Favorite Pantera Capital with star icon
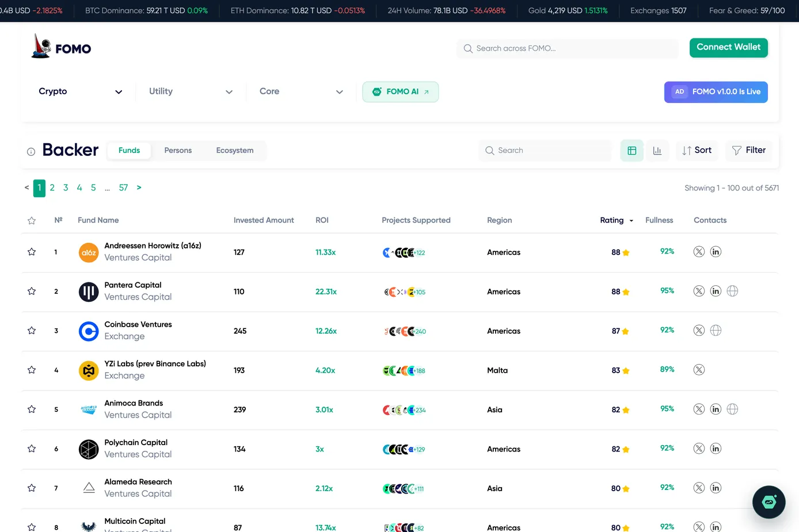The image size is (799, 532). 32,291
